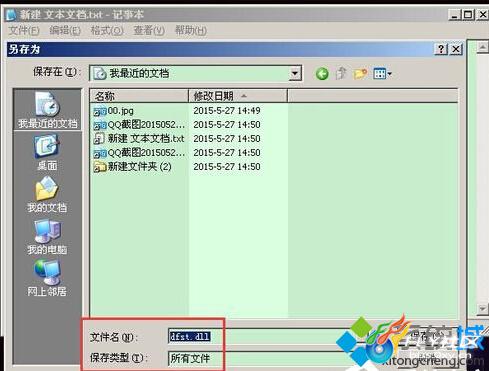Select the file 00.jpg in the list
The height and width of the screenshot is (371, 489).
(114, 111)
